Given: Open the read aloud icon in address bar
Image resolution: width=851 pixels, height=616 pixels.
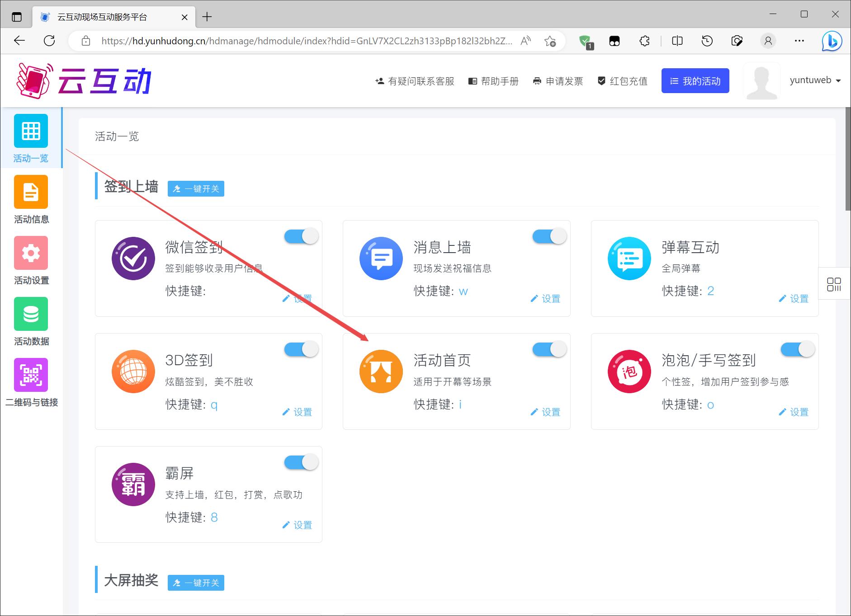Looking at the screenshot, I should 525,41.
